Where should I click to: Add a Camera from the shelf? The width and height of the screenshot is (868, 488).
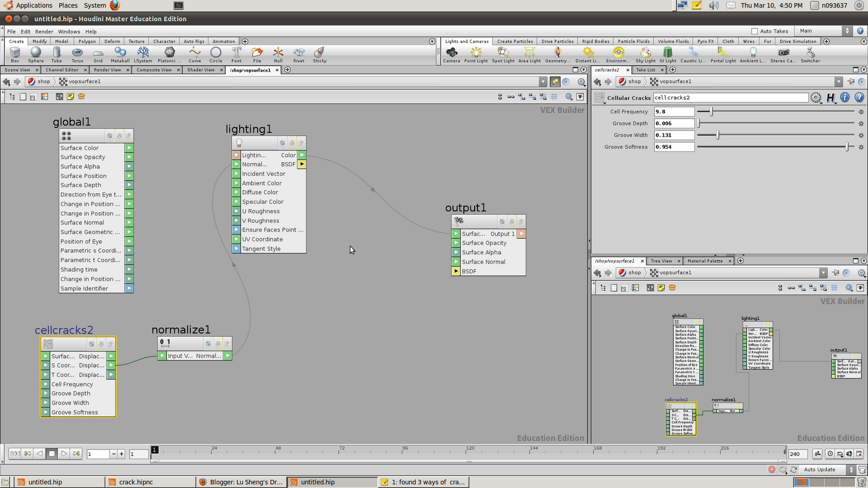pyautogui.click(x=451, y=54)
